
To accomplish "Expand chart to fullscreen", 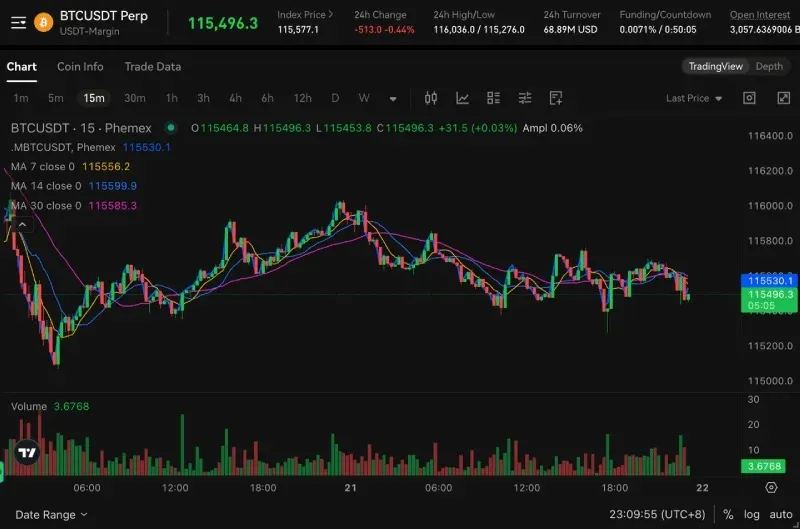I will point(784,98).
